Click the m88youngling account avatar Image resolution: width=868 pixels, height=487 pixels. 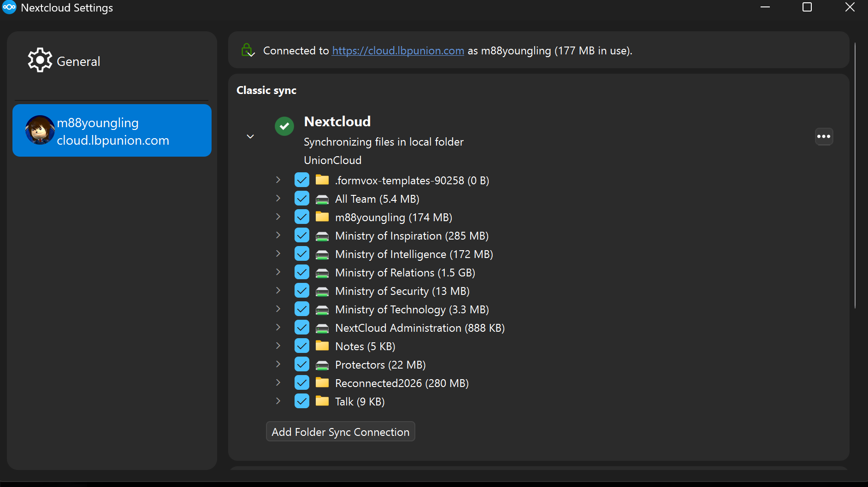point(40,130)
